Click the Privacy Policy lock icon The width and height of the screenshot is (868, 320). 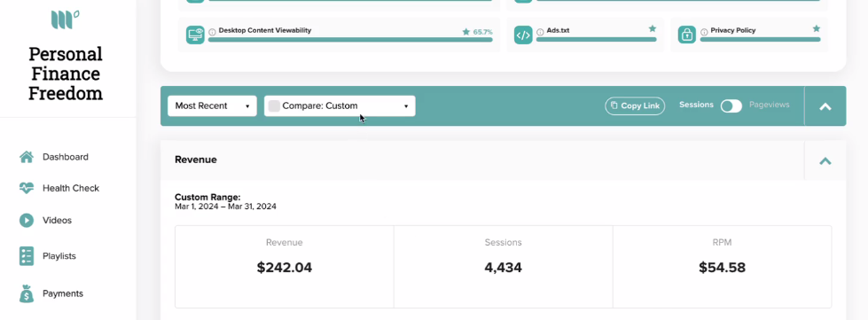(687, 35)
